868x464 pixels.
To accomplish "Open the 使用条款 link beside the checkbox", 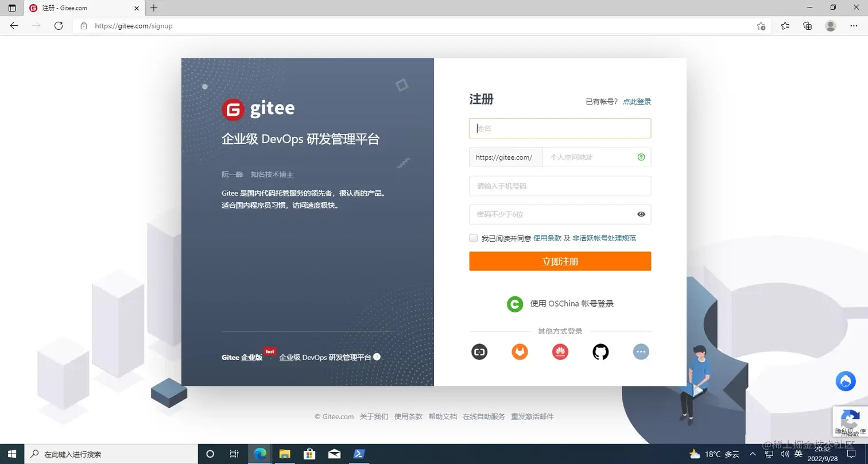I will [x=547, y=238].
